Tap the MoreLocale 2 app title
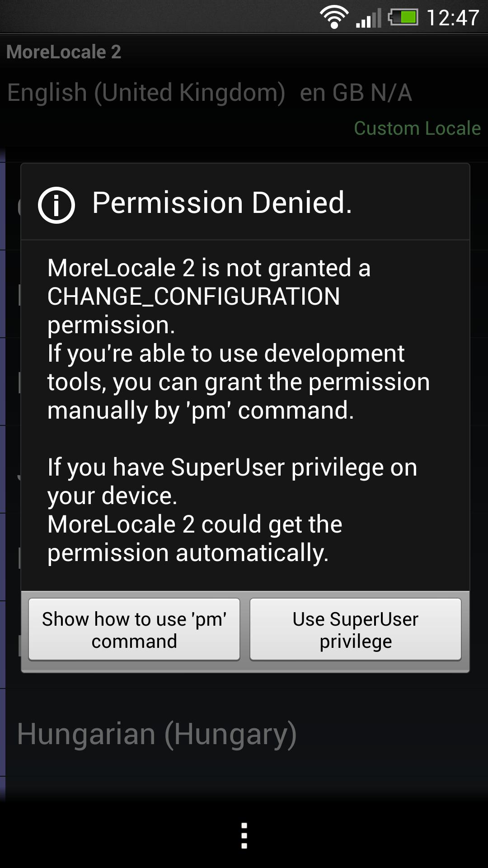 click(x=64, y=52)
